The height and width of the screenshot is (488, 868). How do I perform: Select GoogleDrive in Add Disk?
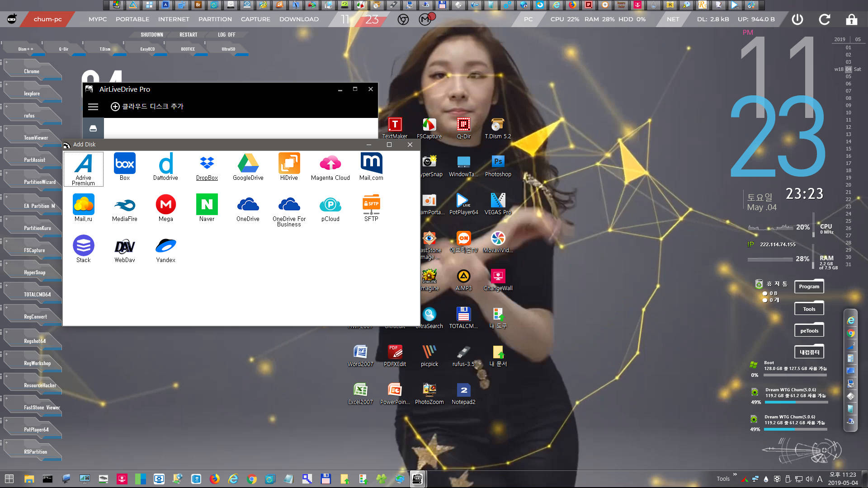tap(248, 167)
